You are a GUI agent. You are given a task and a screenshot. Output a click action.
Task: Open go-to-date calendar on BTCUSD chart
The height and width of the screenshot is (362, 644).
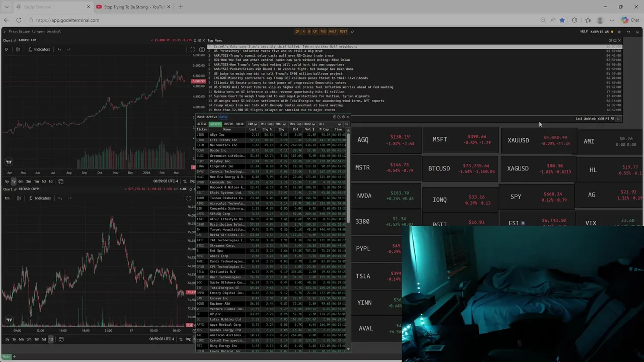pos(61,339)
